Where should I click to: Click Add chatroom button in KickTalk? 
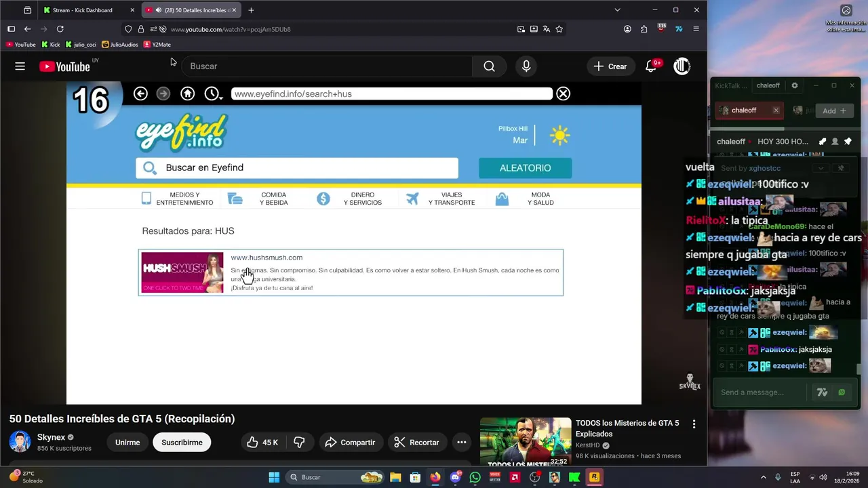pos(834,110)
